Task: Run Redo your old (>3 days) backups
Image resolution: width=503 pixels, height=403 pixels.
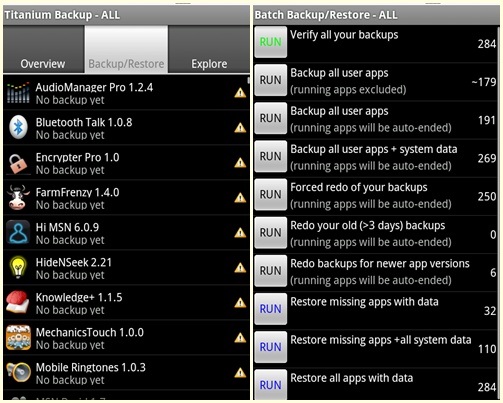Action: click(x=270, y=233)
